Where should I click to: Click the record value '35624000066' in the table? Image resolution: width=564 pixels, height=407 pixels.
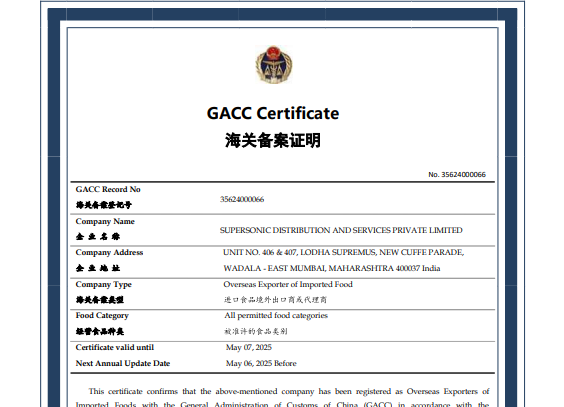242,199
